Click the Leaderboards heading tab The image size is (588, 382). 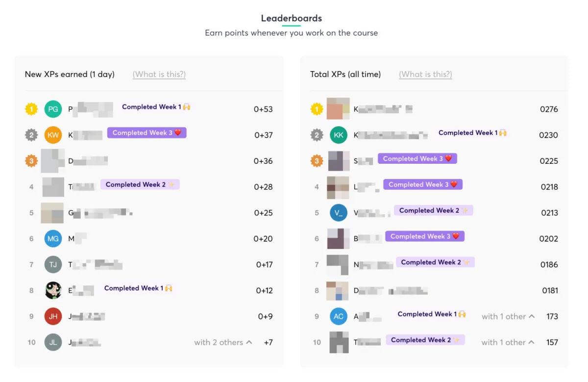pos(292,19)
